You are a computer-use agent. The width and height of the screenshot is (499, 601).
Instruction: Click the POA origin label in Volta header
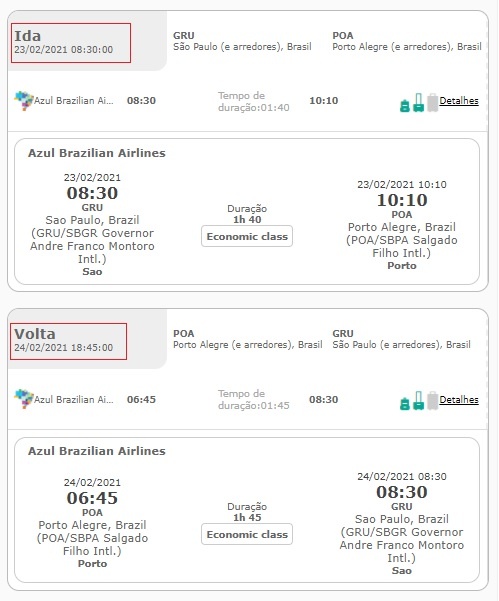pyautogui.click(x=184, y=333)
